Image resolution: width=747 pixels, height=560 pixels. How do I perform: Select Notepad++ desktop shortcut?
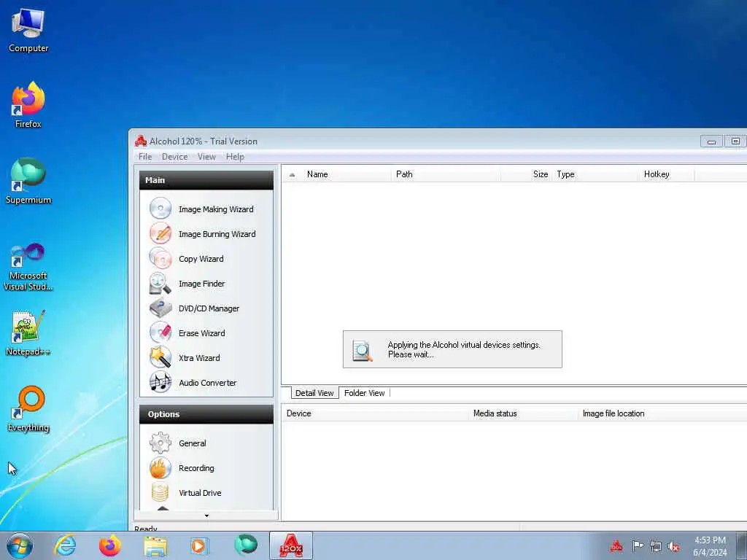28,333
